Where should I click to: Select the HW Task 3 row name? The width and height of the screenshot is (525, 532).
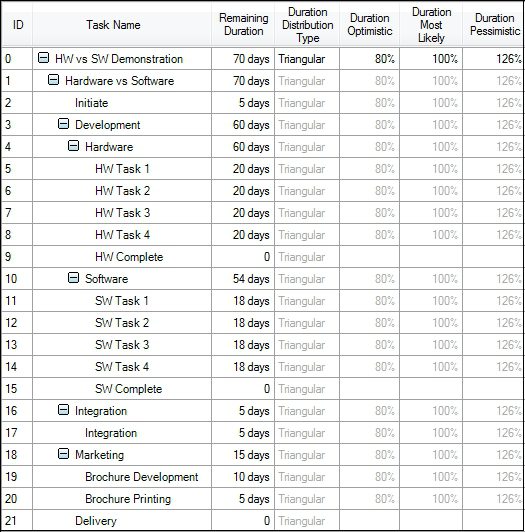(122, 213)
